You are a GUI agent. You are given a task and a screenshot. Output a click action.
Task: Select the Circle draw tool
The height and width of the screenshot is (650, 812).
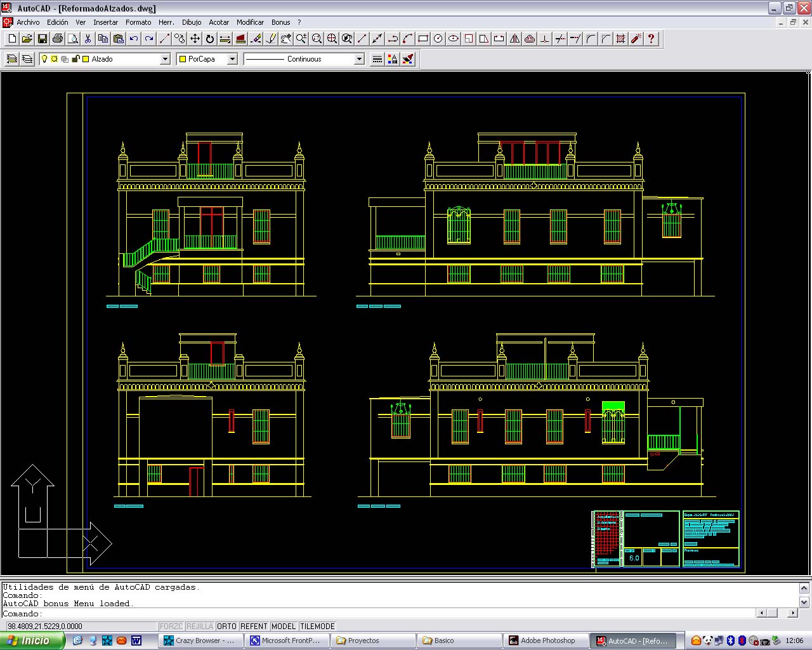click(x=438, y=39)
